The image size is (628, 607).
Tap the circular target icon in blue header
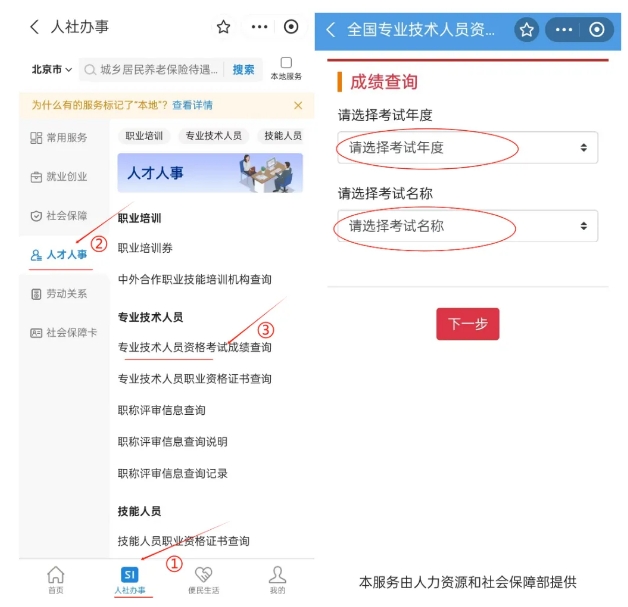pos(596,30)
